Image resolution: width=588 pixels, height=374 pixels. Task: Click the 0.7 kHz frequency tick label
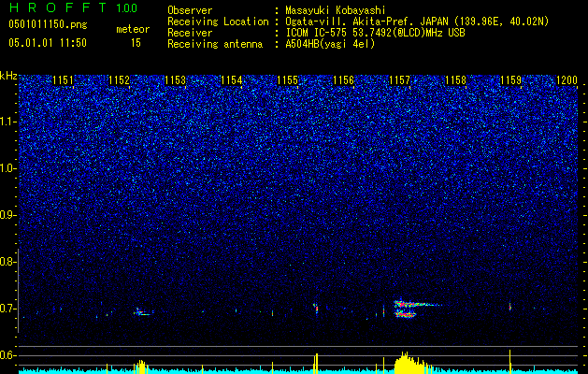tap(7, 309)
